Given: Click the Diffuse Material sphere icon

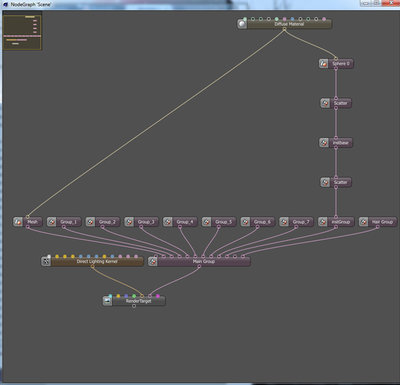Looking at the screenshot, I should 242,24.
